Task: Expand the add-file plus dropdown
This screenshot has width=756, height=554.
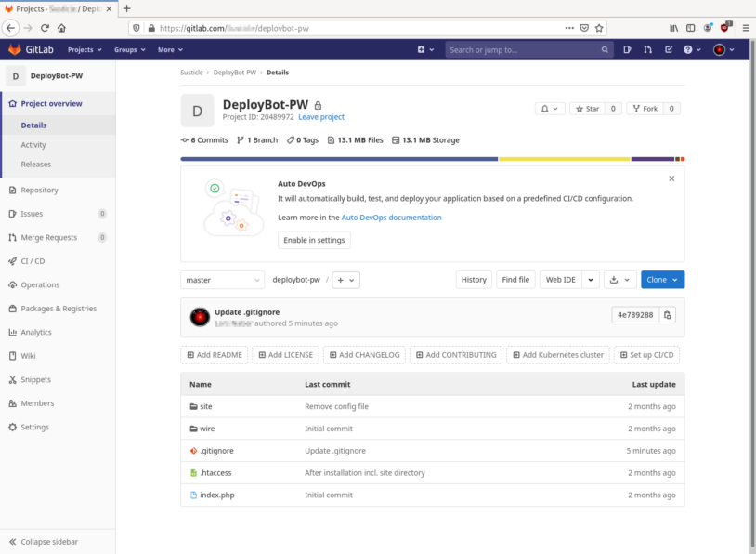Action: click(x=345, y=280)
